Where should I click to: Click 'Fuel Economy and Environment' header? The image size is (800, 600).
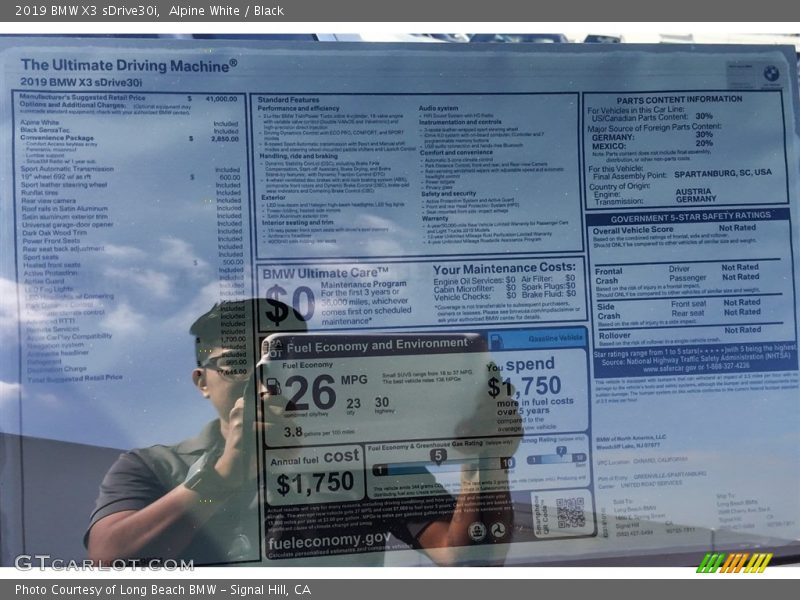[x=377, y=345]
